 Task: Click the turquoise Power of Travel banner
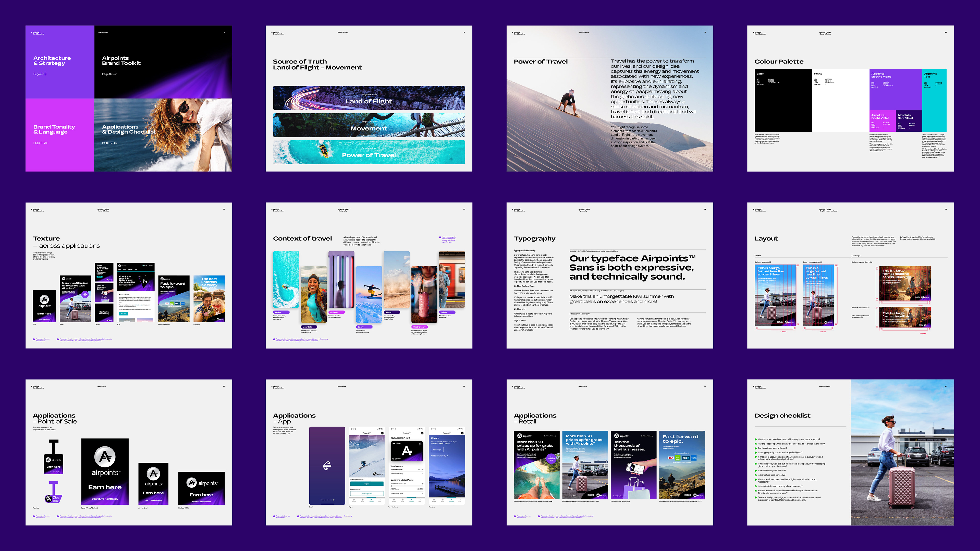(369, 152)
